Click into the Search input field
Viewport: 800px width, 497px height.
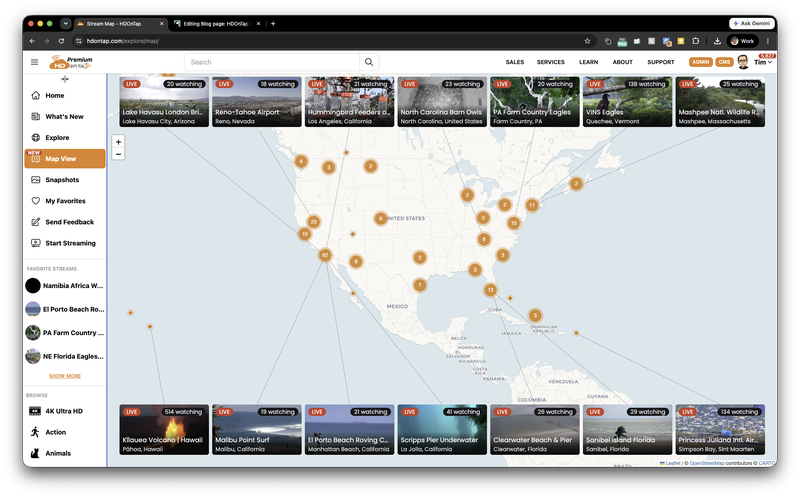click(x=272, y=62)
